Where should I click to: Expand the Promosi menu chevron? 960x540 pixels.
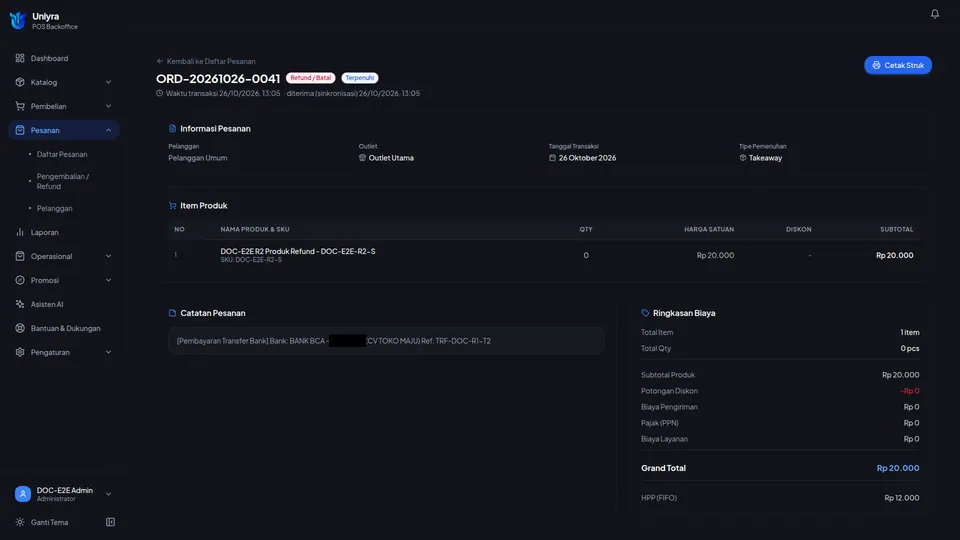click(108, 280)
